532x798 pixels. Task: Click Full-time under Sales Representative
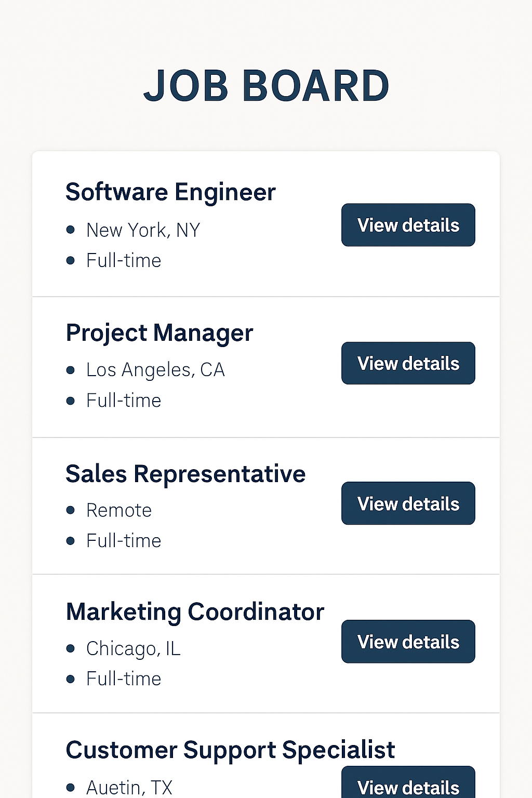click(x=124, y=541)
